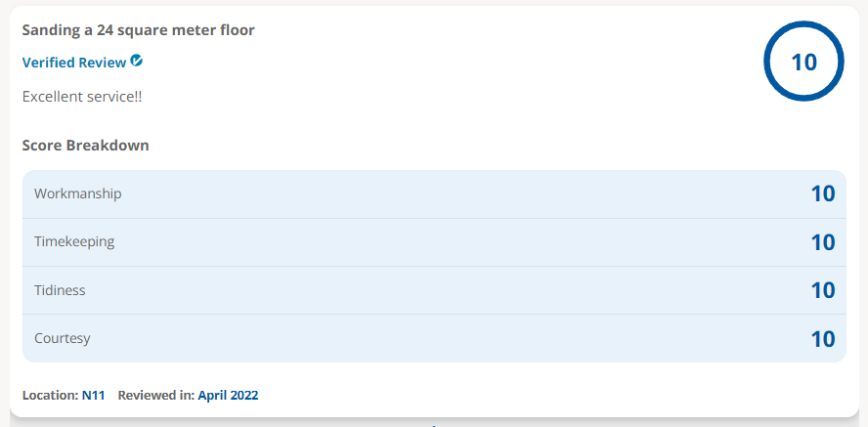This screenshot has width=868, height=427.
Task: Select the Courtesy row label
Action: (62, 338)
